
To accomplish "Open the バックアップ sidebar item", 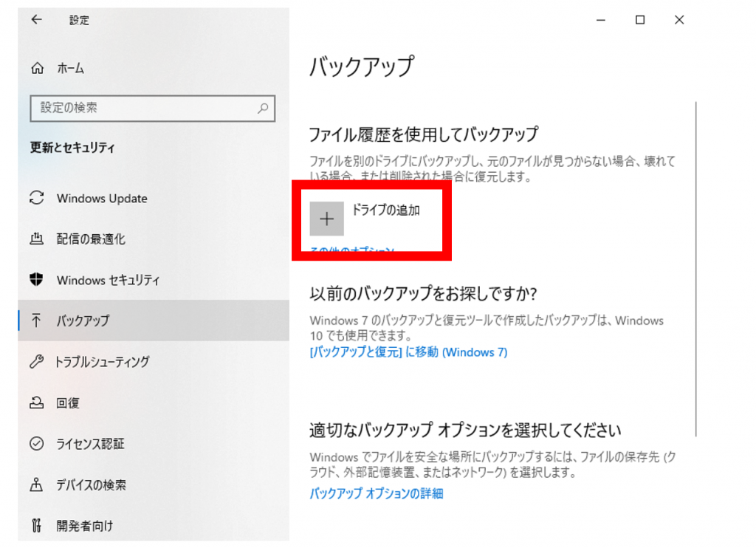I will (83, 321).
